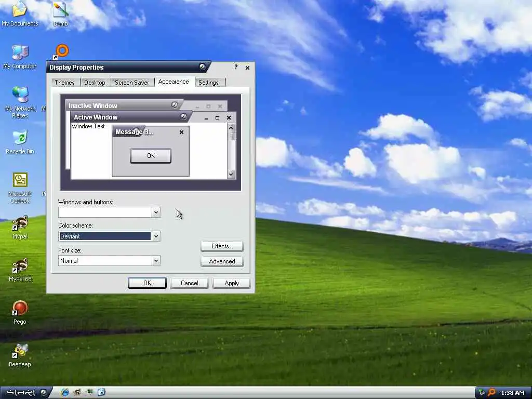Click the safely remove hardware tray icon

click(x=482, y=393)
